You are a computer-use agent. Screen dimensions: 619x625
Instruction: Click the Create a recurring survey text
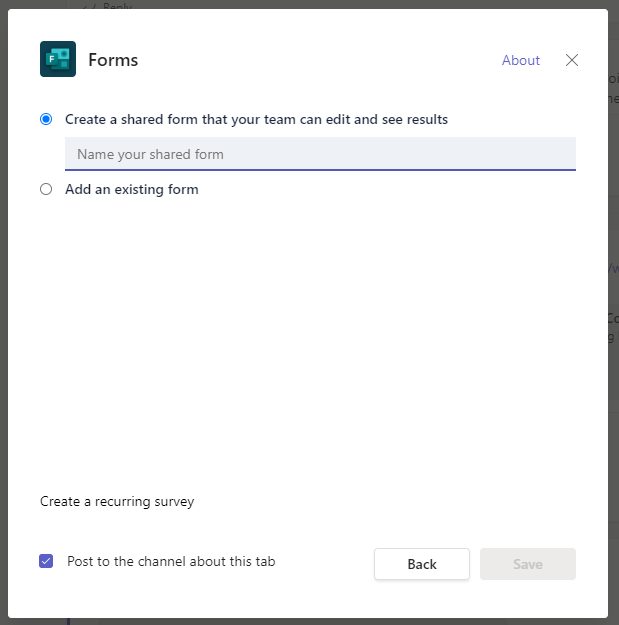[117, 501]
